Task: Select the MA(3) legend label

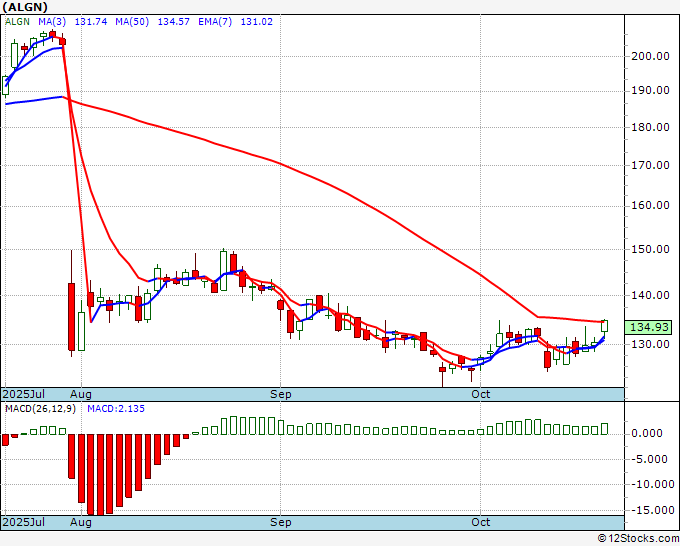Action: pyautogui.click(x=52, y=22)
